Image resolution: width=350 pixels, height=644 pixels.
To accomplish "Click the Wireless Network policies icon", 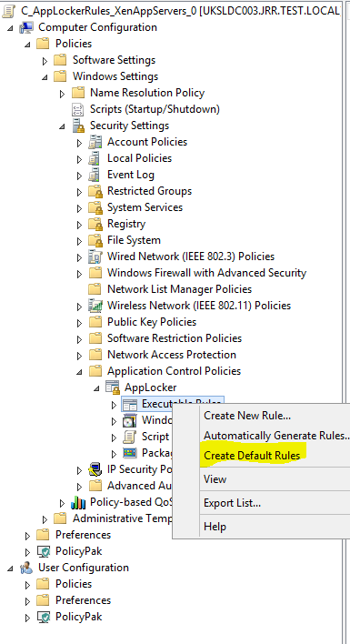I will pyautogui.click(x=95, y=306).
